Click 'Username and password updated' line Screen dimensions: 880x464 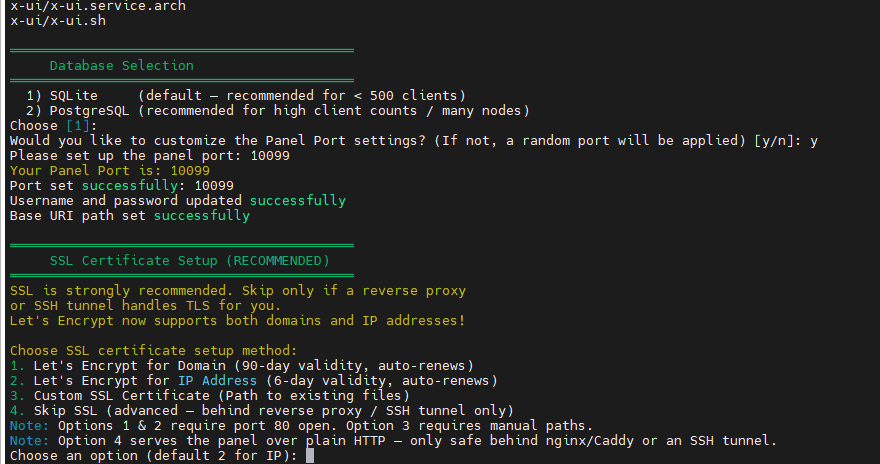tap(177, 201)
